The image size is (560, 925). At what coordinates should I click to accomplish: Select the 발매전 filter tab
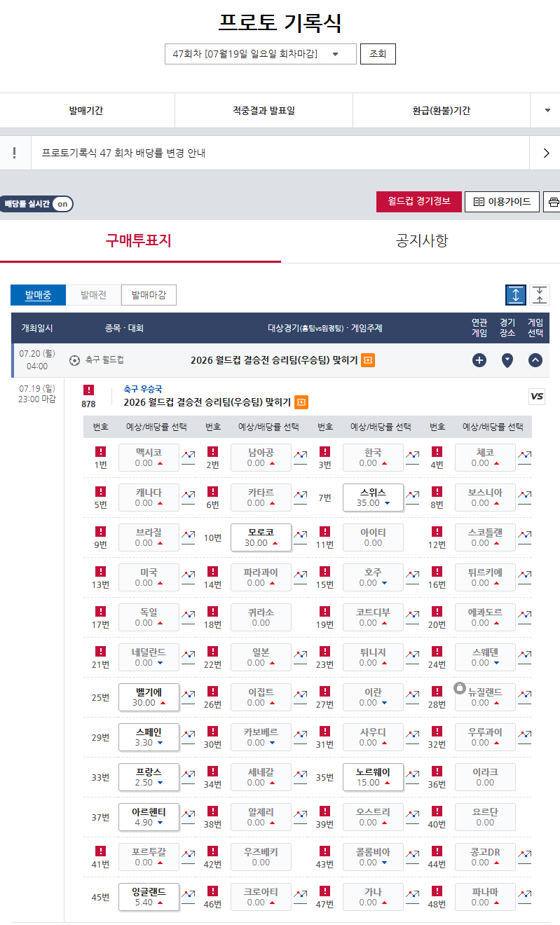click(93, 295)
